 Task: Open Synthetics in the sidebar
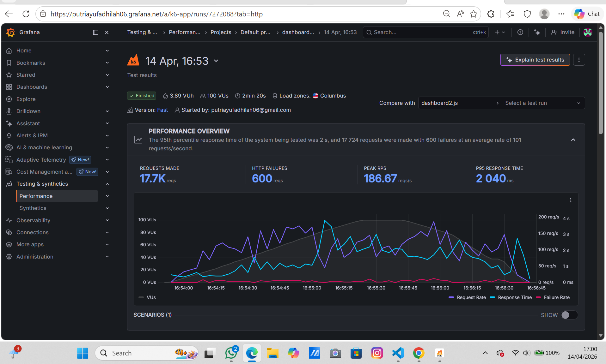point(33,208)
